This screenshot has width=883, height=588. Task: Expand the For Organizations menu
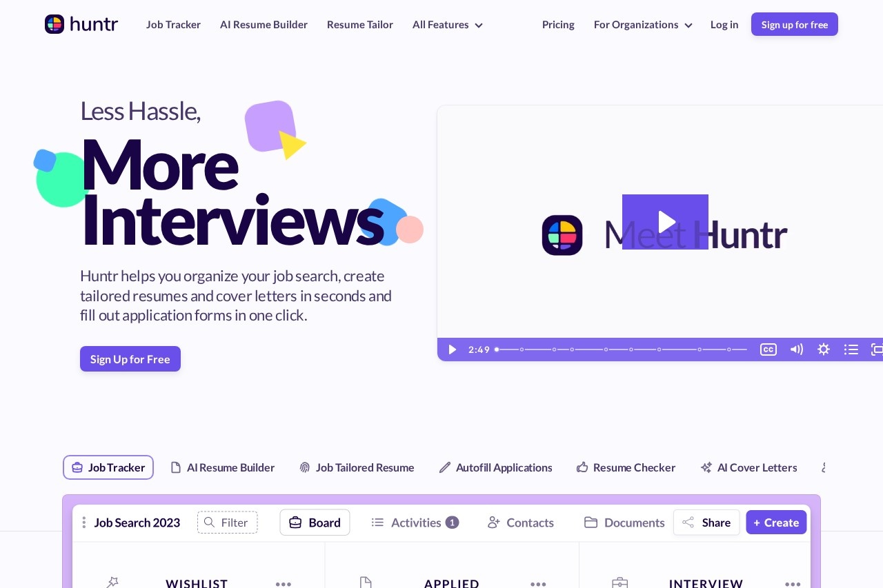(642, 24)
